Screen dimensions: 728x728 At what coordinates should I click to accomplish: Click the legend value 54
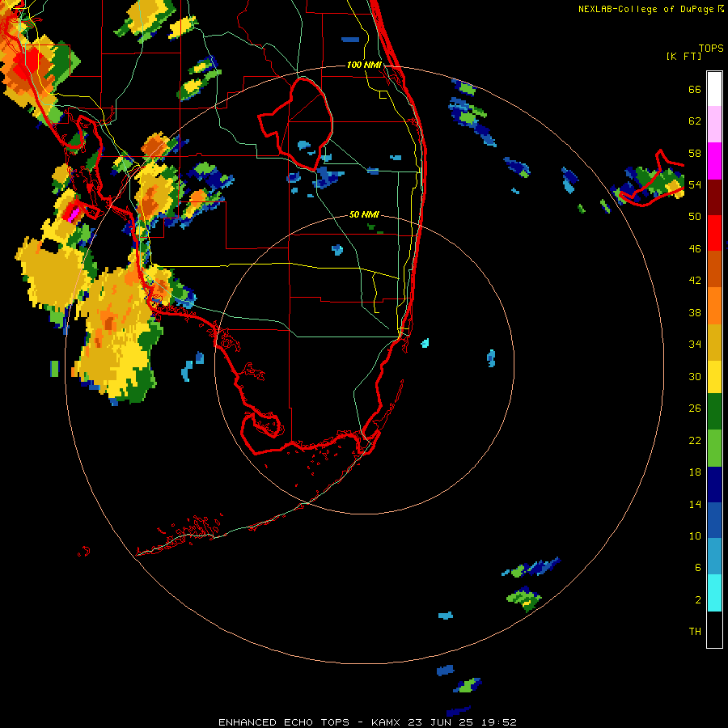click(695, 184)
